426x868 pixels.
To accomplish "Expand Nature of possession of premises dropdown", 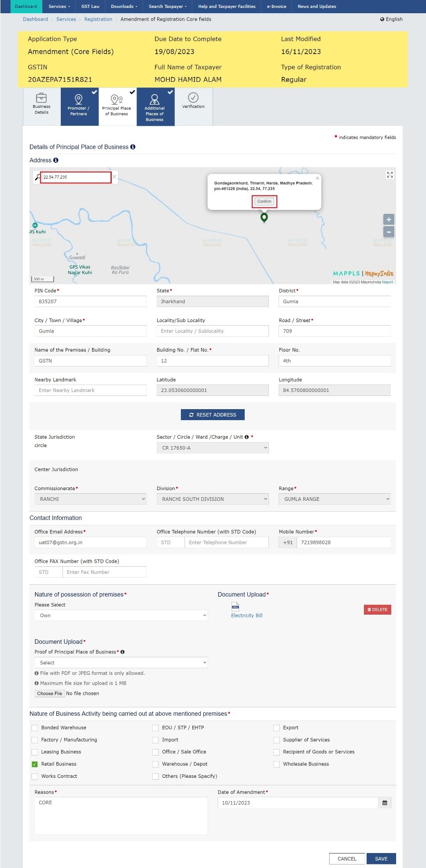I will (x=121, y=615).
